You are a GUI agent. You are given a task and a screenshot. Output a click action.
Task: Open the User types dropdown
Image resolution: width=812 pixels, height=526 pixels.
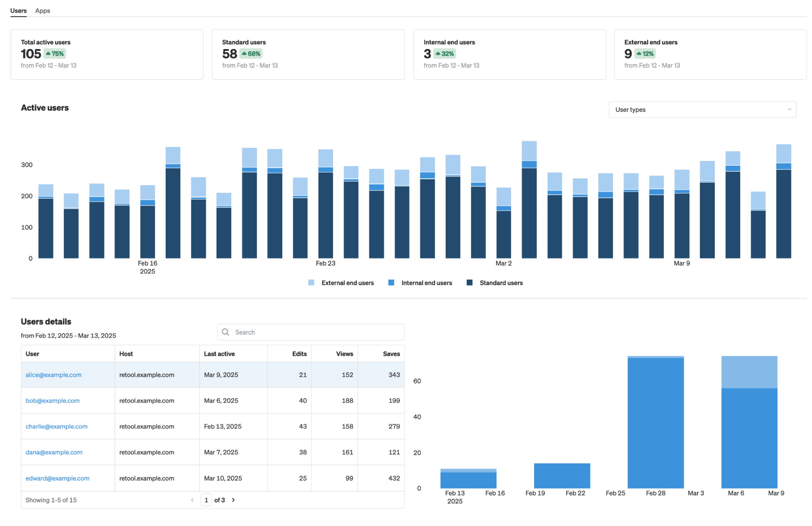(x=702, y=109)
